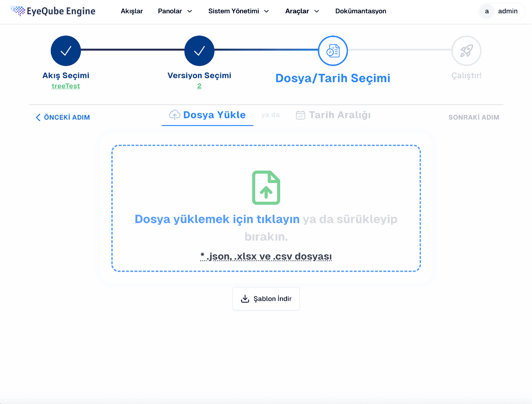The image size is (532, 404).
Task: Expand the Sistem Yönetimi dropdown menu
Action: click(239, 11)
